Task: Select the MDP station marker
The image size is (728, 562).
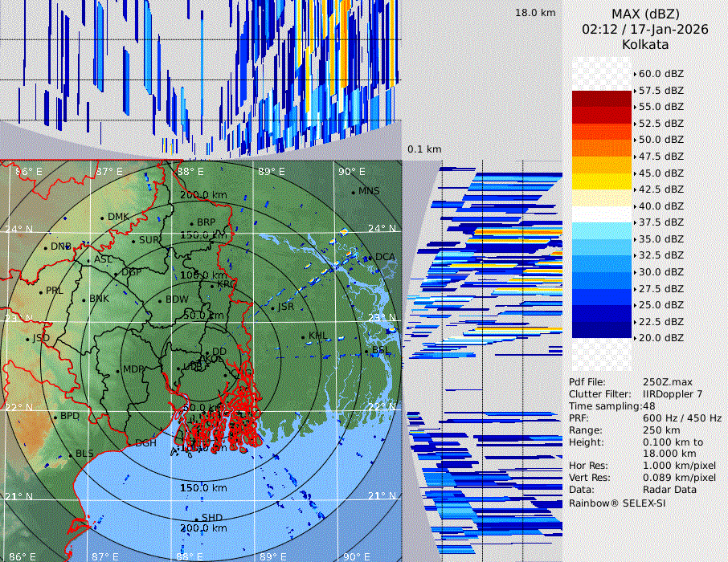Action: pyautogui.click(x=117, y=370)
